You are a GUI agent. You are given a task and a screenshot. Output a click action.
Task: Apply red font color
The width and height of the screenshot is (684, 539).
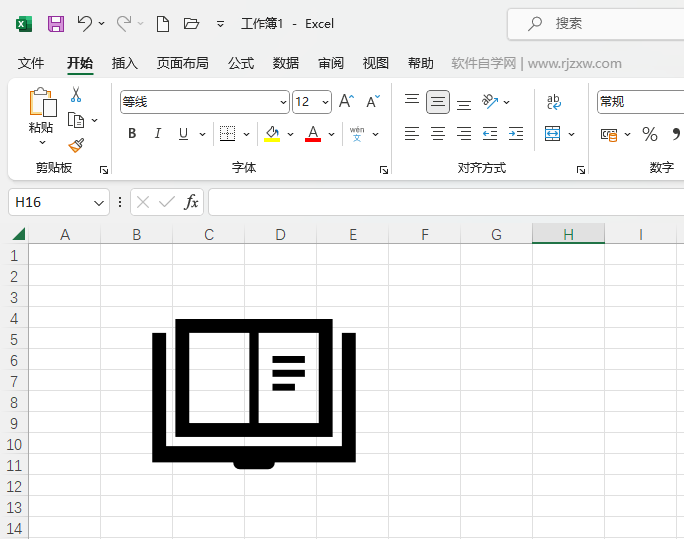point(313,134)
